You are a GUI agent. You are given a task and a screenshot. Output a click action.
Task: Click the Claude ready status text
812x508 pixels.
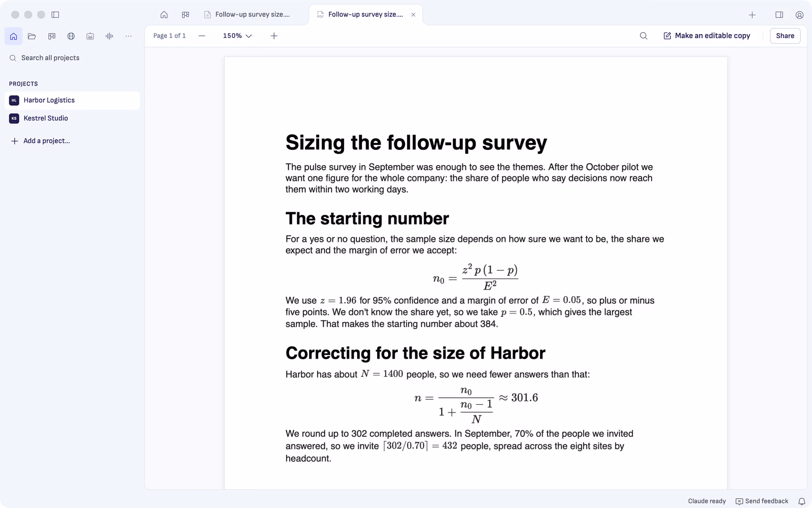(x=707, y=501)
